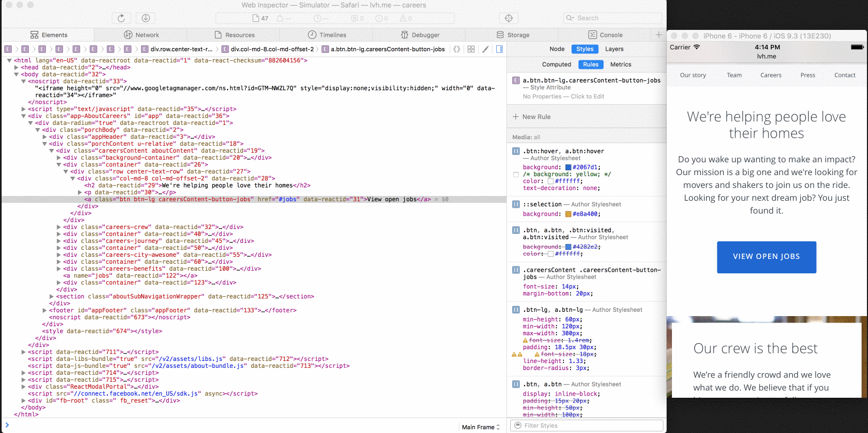Open the #e8a400 selection background swatch
The image size is (868, 433).
click(568, 214)
